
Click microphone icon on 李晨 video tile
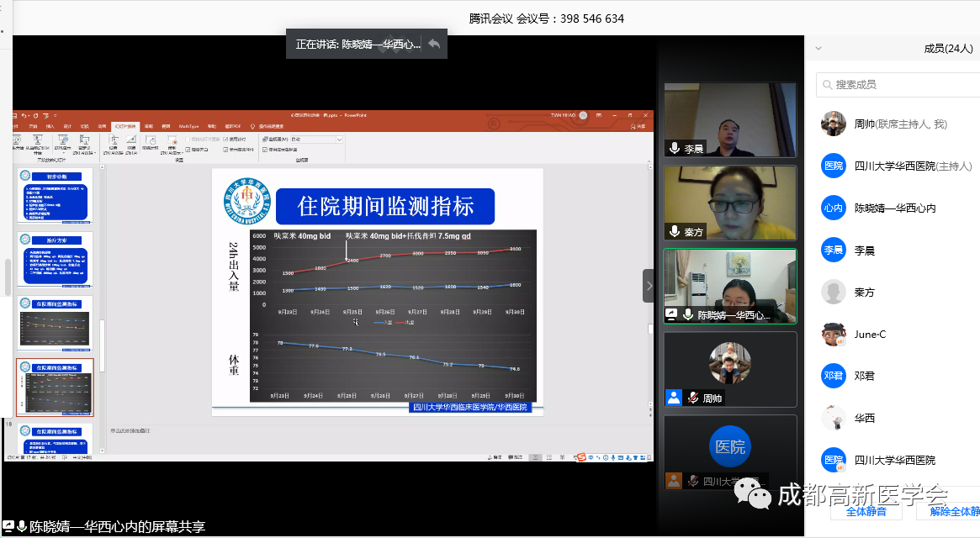675,148
